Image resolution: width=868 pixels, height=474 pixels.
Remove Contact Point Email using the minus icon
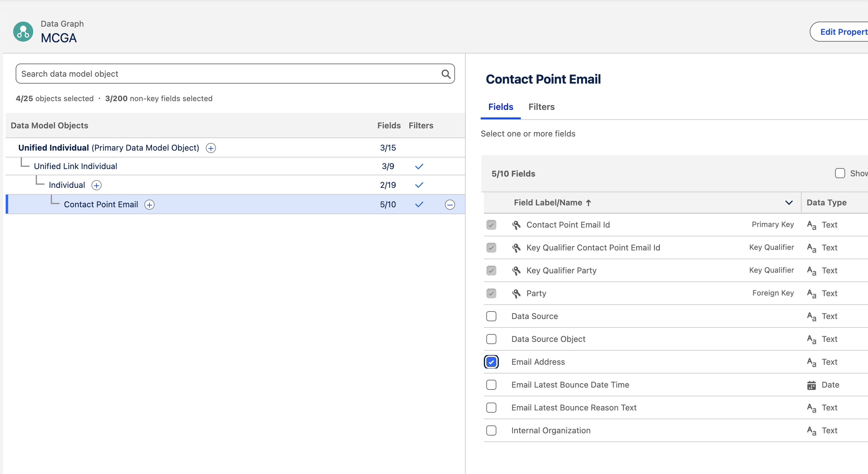point(450,204)
